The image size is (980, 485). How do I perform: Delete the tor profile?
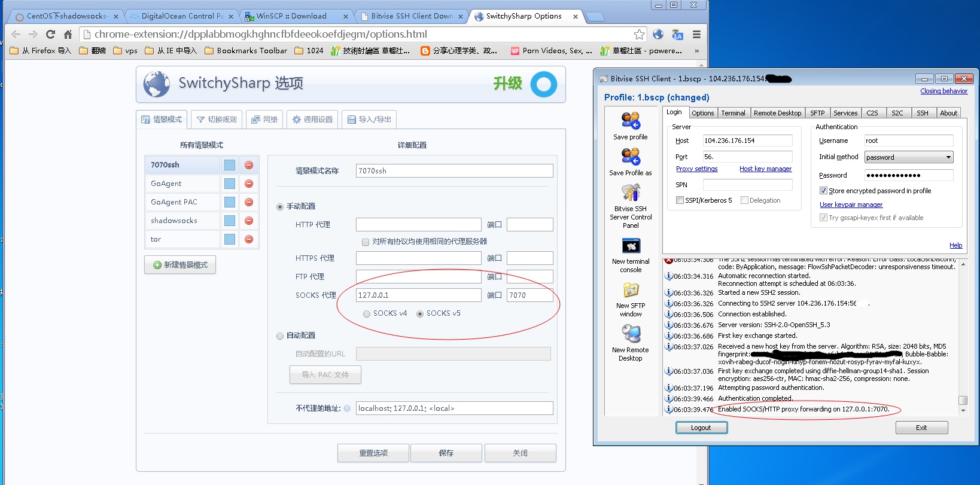(x=249, y=239)
